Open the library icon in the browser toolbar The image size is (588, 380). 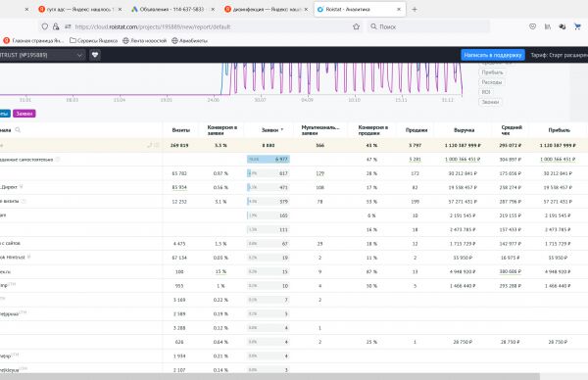[x=548, y=26]
